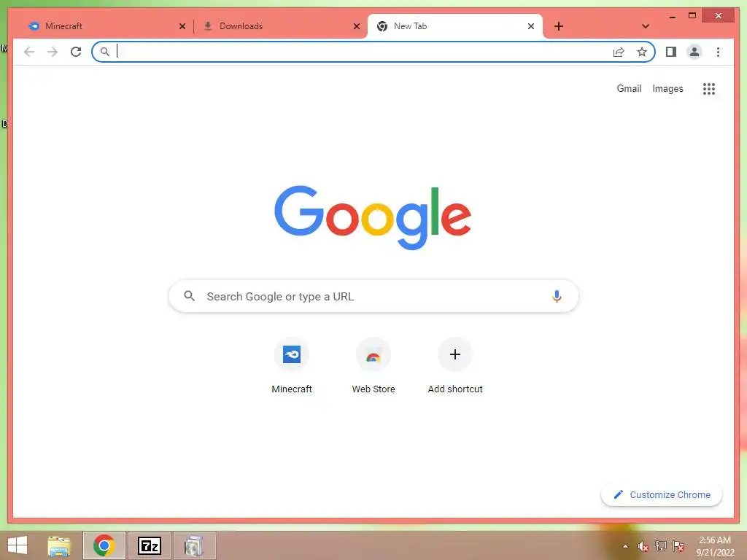Maximize the Chrome window
This screenshot has width=747, height=560.
coord(692,16)
